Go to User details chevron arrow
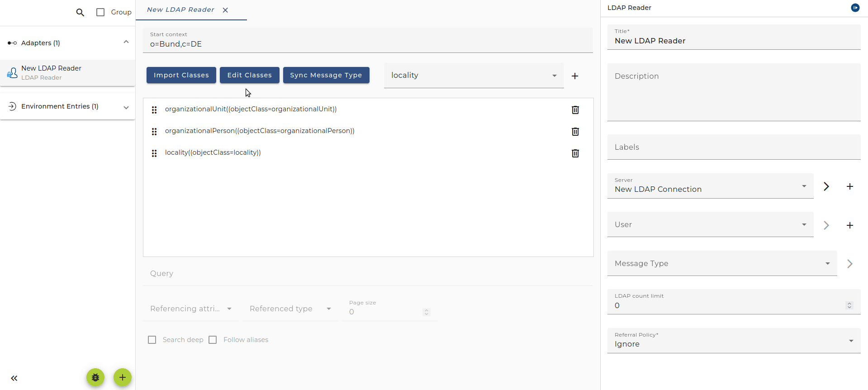The image size is (868, 390). click(826, 225)
